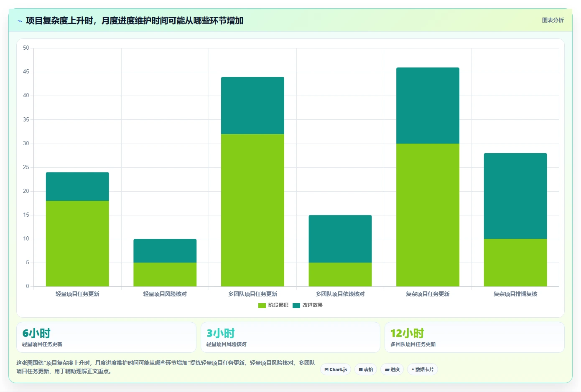Click the teal bar segment for 复杂项目排期复核
The image size is (581, 392).
515,196
